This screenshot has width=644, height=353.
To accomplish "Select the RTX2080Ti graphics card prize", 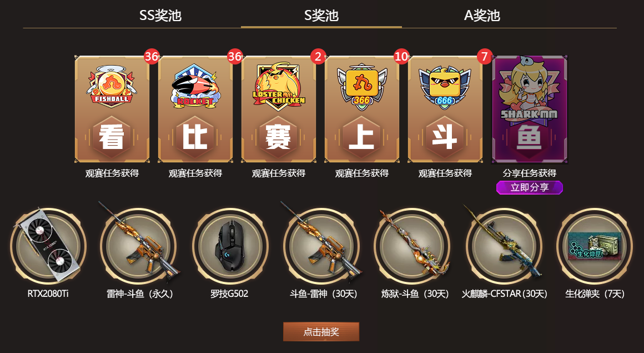I will (48, 246).
